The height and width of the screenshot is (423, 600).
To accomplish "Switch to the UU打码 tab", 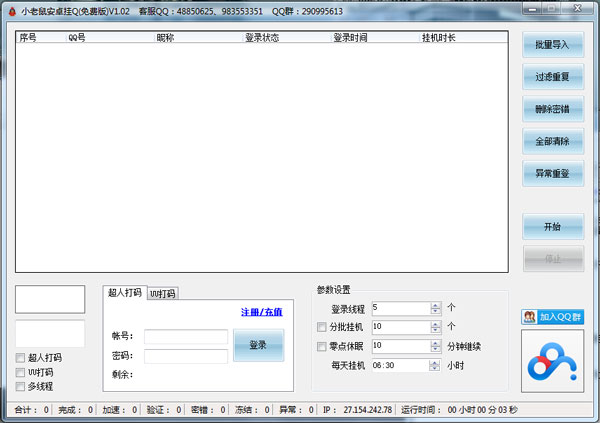I will 162,294.
